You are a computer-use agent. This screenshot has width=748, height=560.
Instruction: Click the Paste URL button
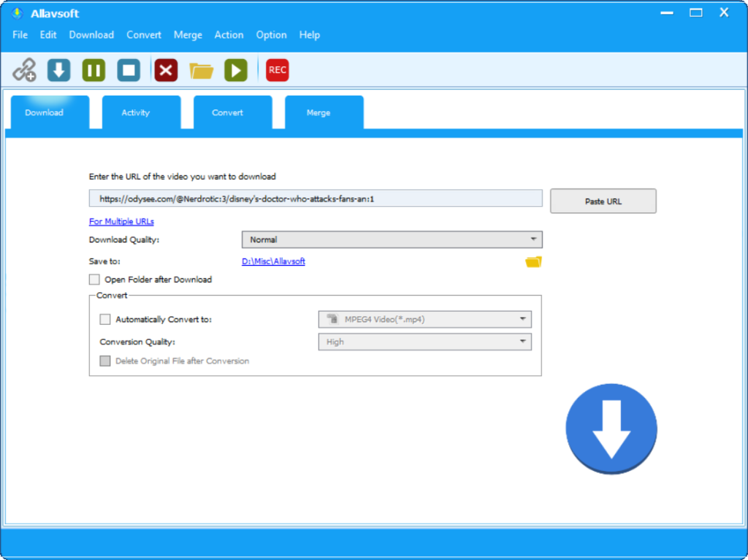pyautogui.click(x=603, y=201)
